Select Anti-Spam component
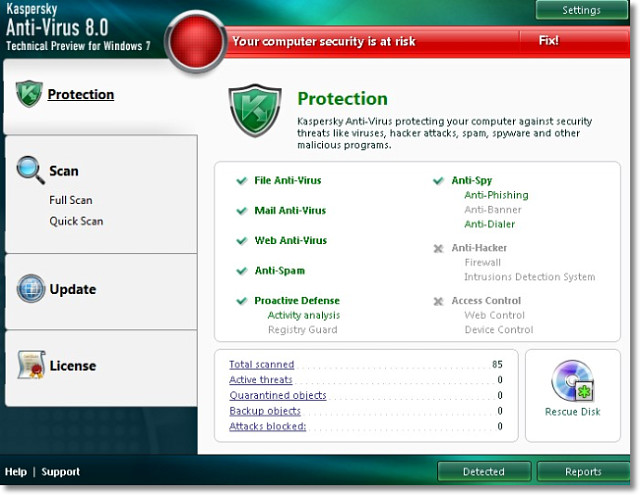 (x=280, y=271)
